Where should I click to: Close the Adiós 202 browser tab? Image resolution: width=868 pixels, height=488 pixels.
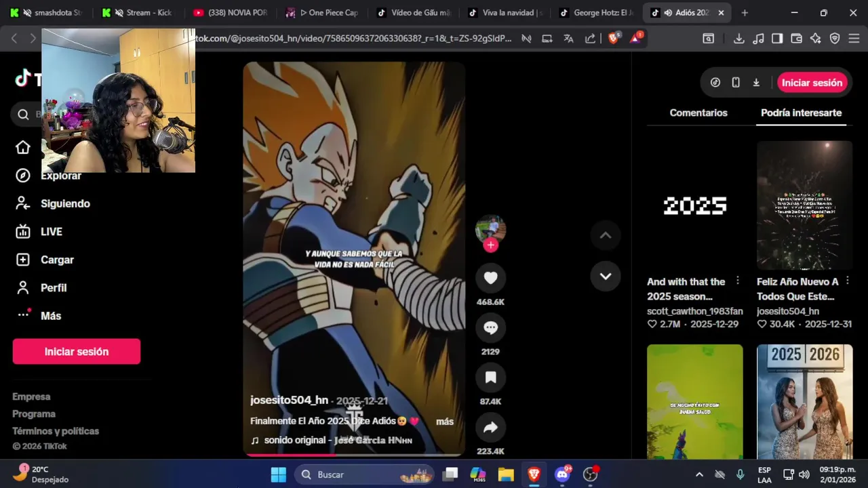(721, 13)
